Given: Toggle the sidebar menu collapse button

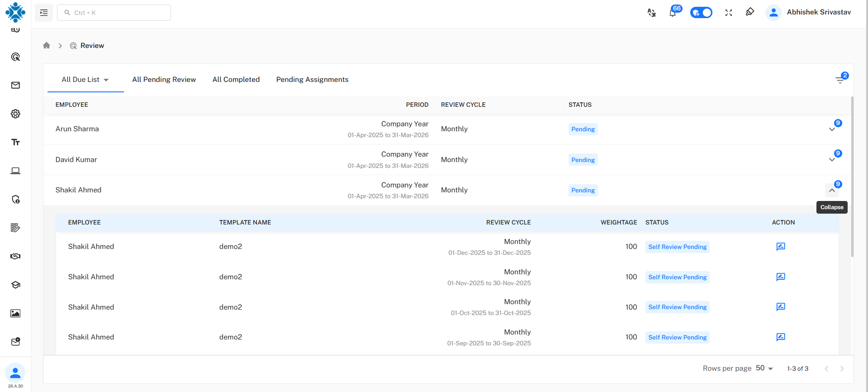Looking at the screenshot, I should (x=44, y=13).
